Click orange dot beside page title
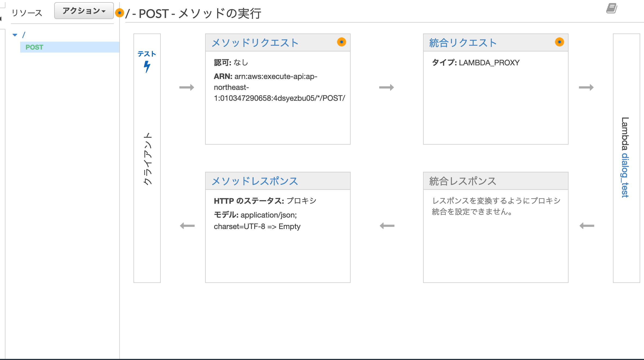This screenshot has height=360, width=644. (119, 13)
